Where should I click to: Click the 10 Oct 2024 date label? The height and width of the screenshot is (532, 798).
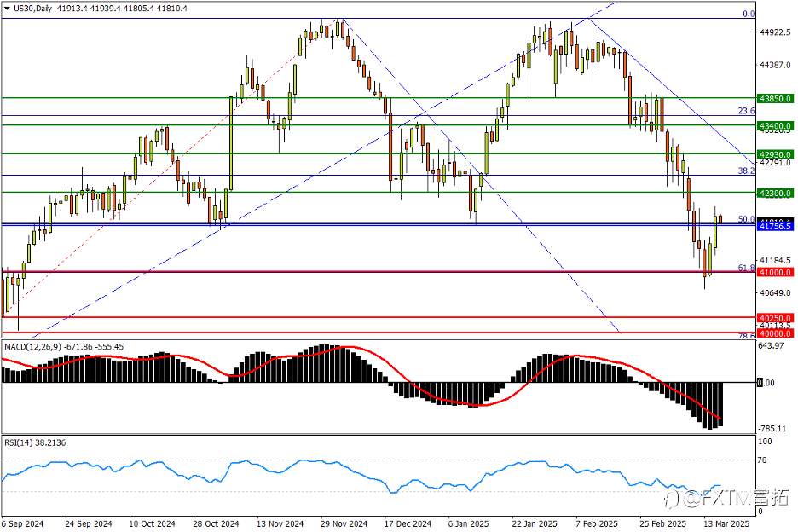coord(152,523)
